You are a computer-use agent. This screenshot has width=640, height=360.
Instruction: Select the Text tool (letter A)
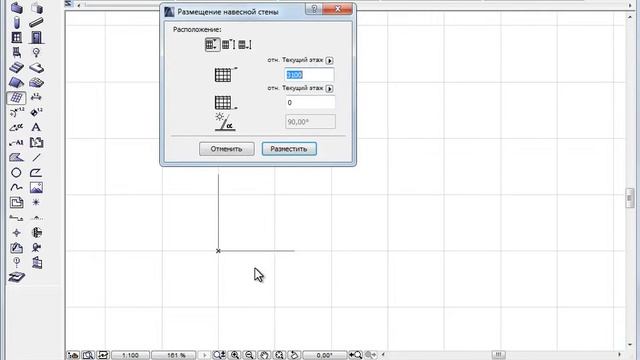click(x=36, y=127)
